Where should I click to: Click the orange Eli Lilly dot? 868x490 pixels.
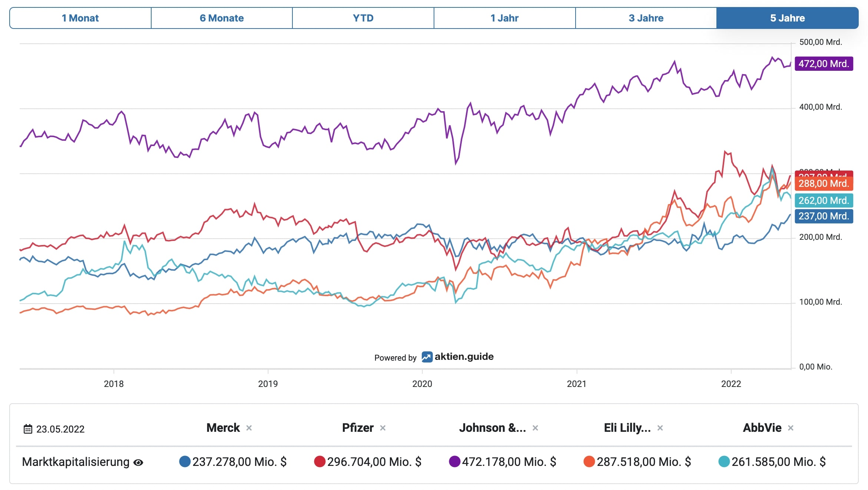tap(589, 461)
